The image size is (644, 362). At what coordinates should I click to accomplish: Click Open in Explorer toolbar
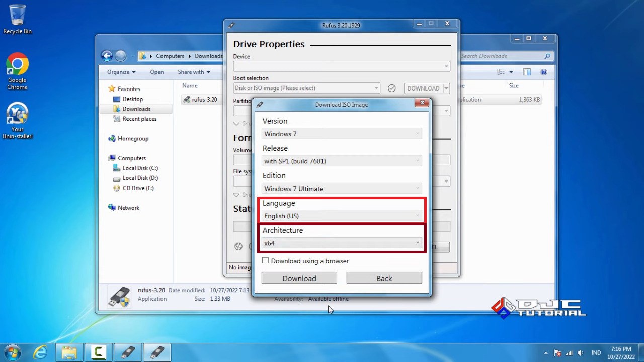[x=157, y=72]
